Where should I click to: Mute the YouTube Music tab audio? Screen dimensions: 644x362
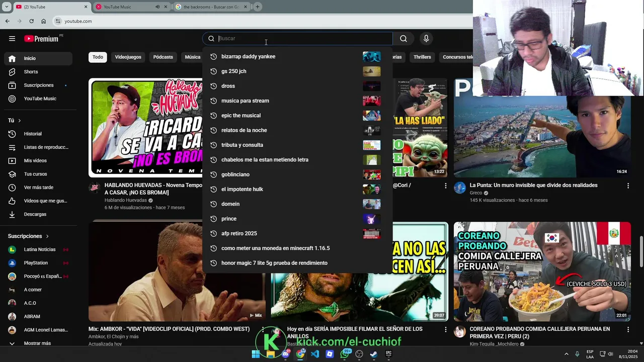point(157,7)
